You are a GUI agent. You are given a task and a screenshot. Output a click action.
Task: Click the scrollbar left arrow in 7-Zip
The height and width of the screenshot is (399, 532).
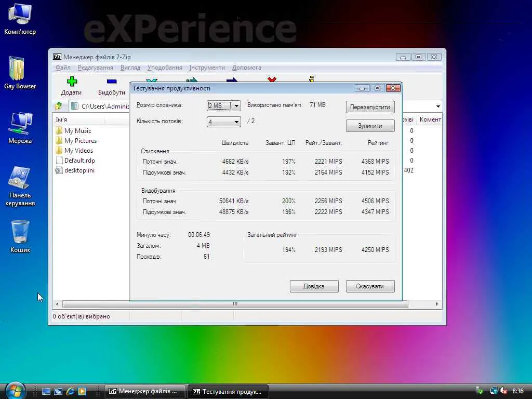[x=57, y=304]
